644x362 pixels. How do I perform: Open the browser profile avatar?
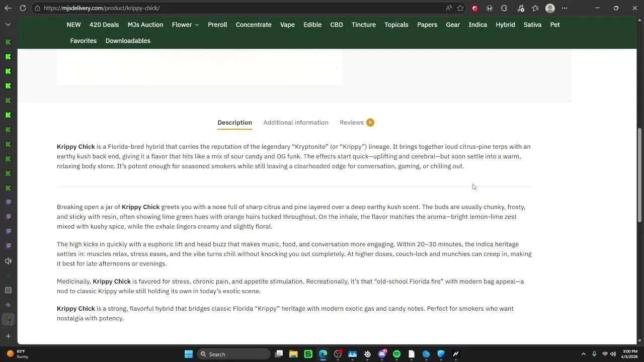point(550,8)
